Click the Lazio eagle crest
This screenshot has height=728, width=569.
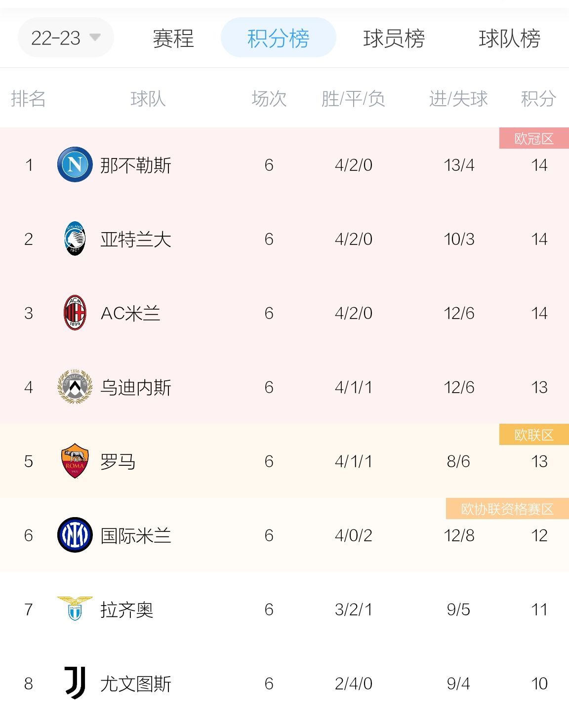(x=75, y=608)
